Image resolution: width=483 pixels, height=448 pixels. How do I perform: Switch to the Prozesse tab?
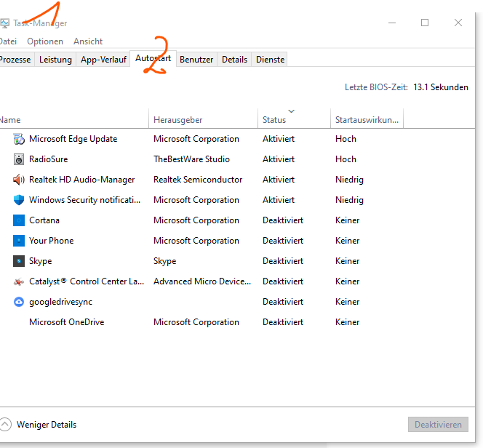15,60
